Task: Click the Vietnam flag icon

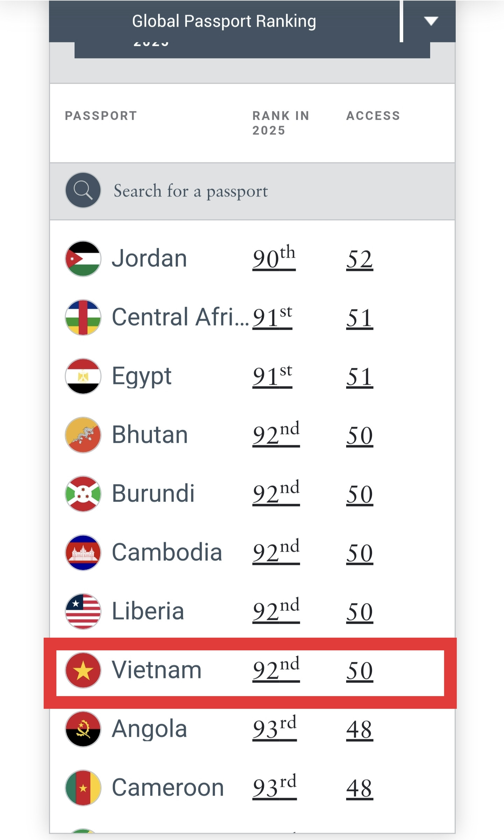Action: pos(83,670)
